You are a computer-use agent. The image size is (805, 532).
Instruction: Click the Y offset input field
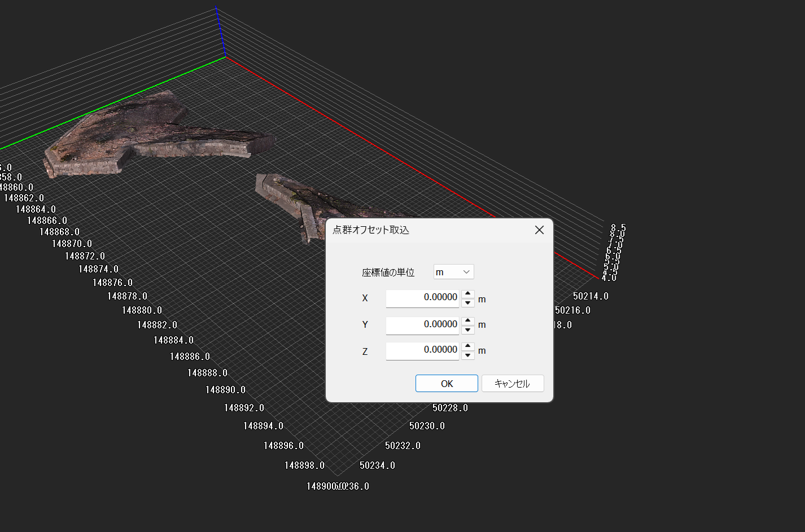pyautogui.click(x=422, y=325)
